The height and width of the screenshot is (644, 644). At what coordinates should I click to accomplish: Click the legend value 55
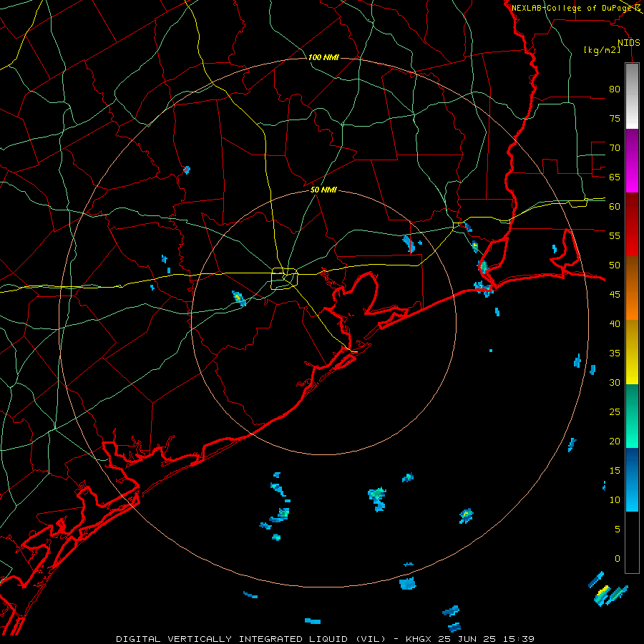(615, 235)
